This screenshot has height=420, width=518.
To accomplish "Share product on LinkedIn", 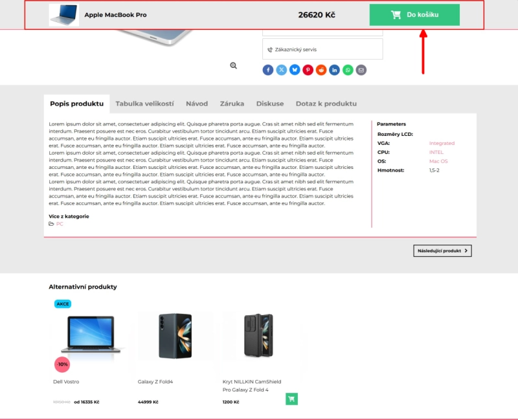I will point(335,70).
